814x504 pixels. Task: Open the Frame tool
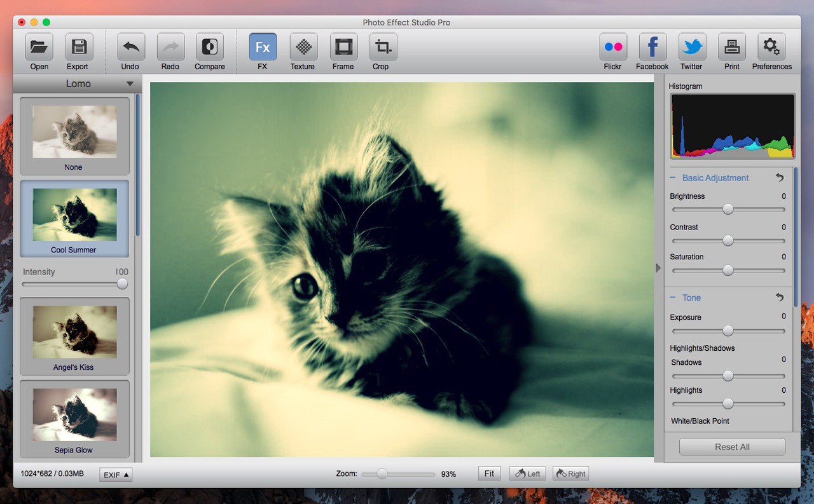(x=343, y=48)
